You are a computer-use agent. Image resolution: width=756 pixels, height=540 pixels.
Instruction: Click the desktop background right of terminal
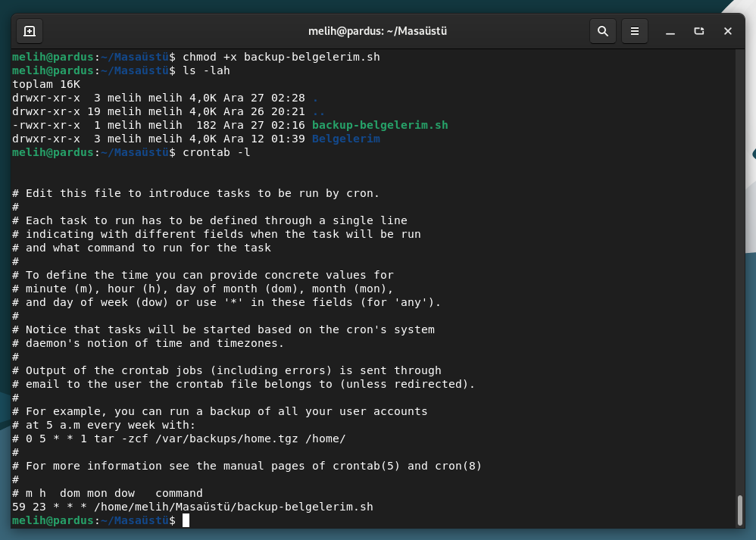point(750,303)
